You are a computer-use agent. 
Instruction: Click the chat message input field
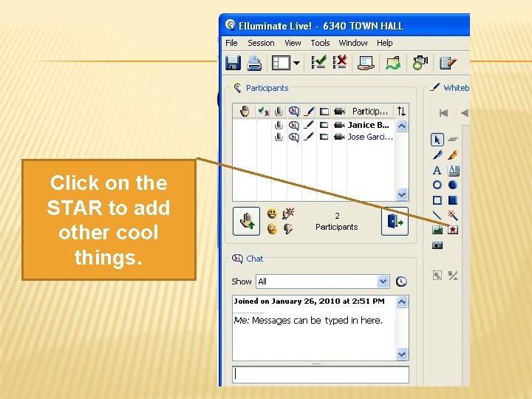(x=321, y=375)
